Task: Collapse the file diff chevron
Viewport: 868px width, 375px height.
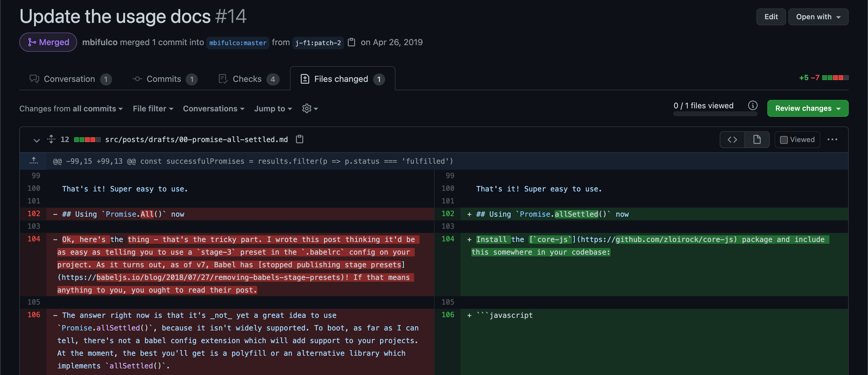Action: coord(36,140)
